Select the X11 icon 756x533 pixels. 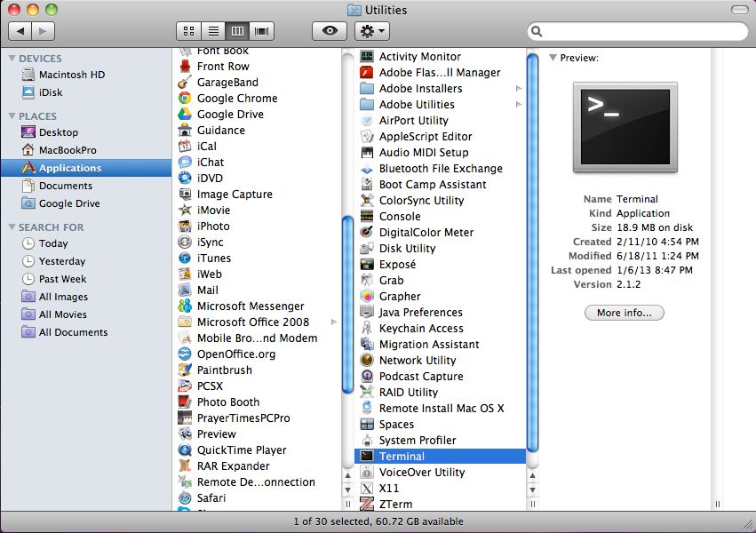point(367,489)
